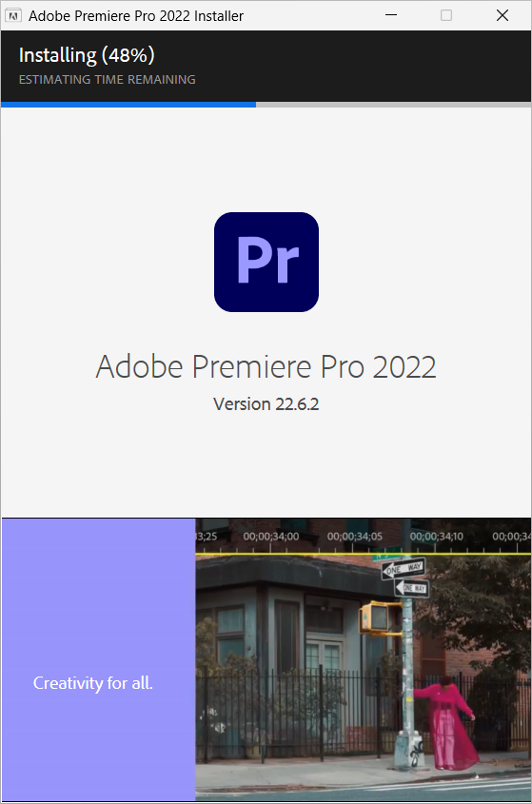Click the 00;00;34;10 timecode marker
This screenshot has height=804, width=532.
437,537
